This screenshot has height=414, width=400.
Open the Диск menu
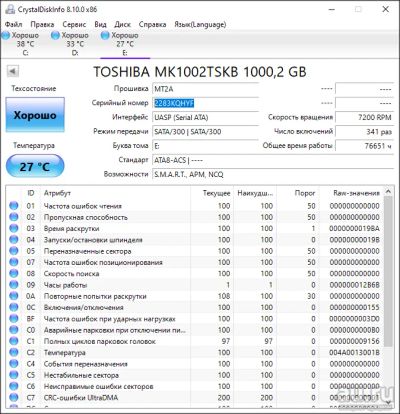[x=122, y=24]
